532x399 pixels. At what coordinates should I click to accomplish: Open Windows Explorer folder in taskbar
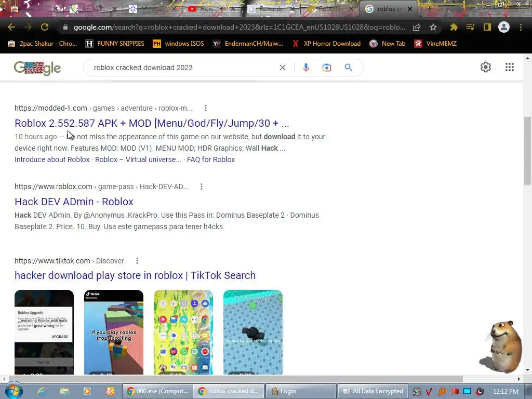pyautogui.click(x=64, y=391)
